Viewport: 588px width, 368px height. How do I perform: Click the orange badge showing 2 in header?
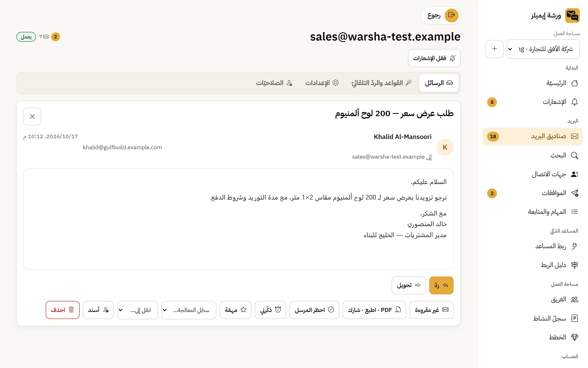(55, 37)
